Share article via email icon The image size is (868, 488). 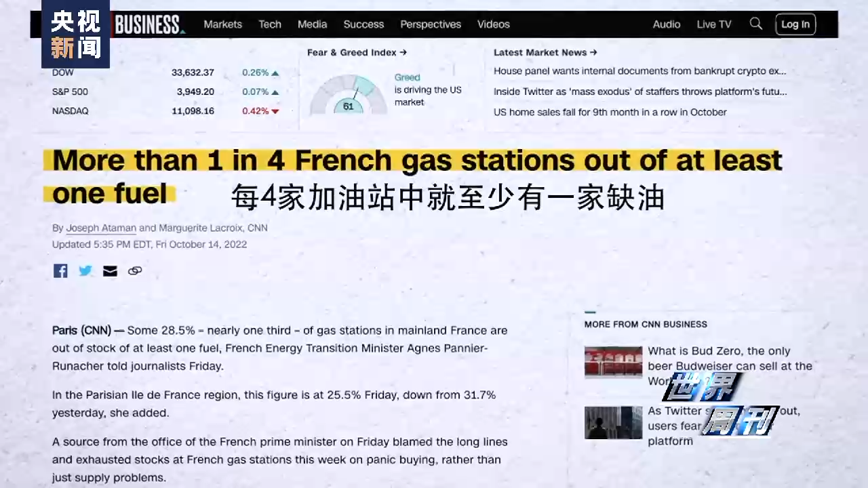(x=110, y=271)
